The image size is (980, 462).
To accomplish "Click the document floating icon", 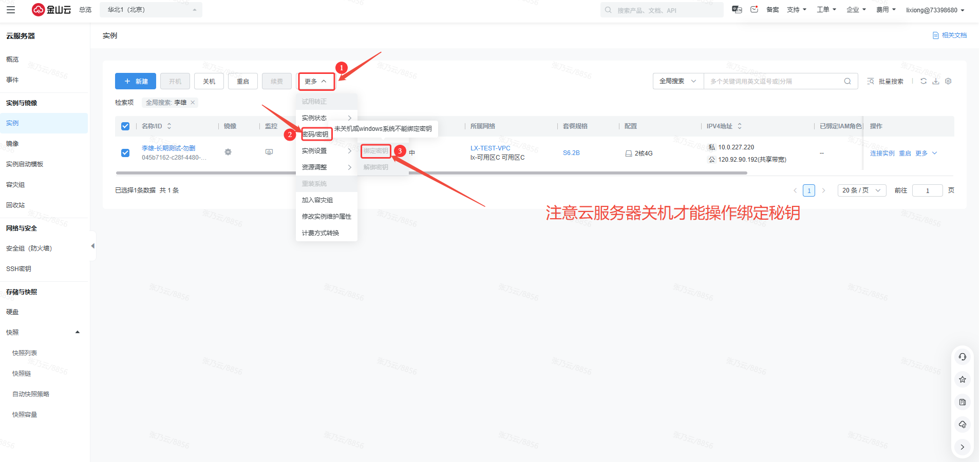I will [963, 402].
